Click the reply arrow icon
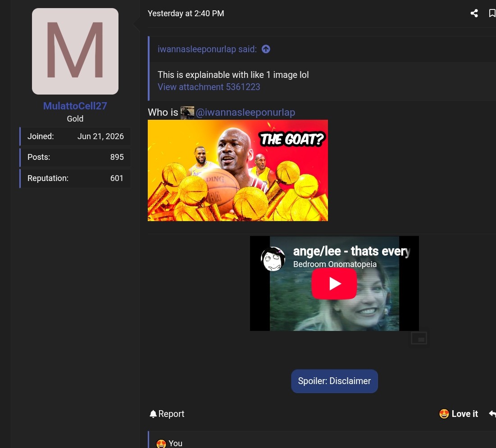Image resolution: width=496 pixels, height=448 pixels. pyautogui.click(x=492, y=413)
